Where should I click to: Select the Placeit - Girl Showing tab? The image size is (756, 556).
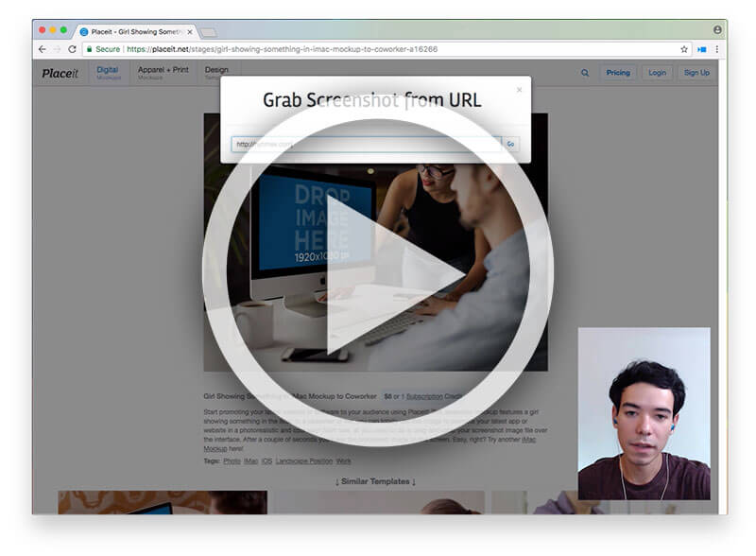[x=136, y=32]
